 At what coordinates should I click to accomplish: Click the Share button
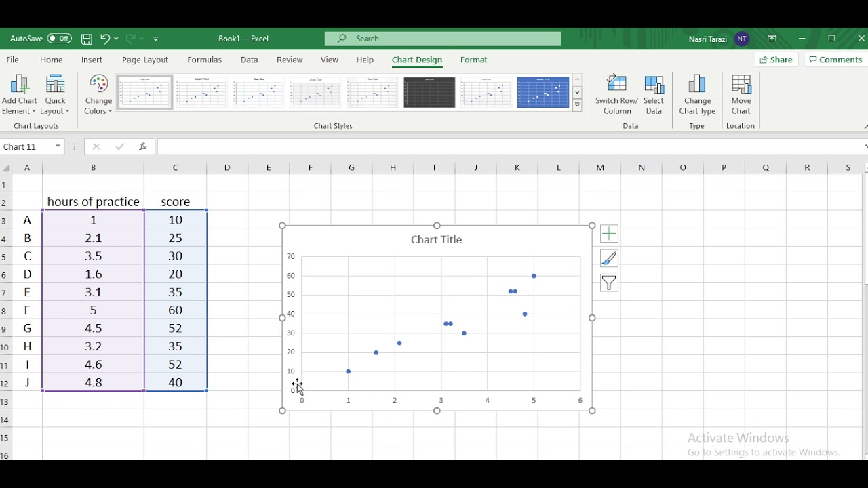tap(776, 60)
